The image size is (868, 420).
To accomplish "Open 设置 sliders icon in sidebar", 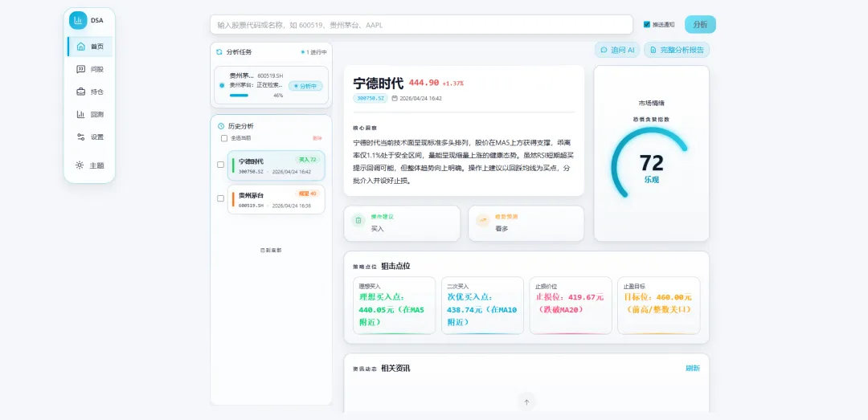I will pyautogui.click(x=81, y=137).
